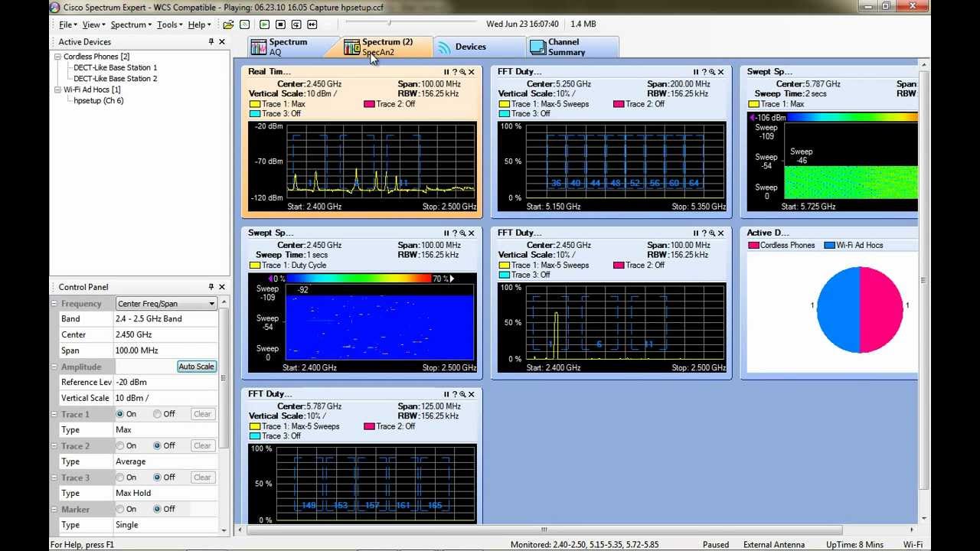Turn Marker Off

158,509
